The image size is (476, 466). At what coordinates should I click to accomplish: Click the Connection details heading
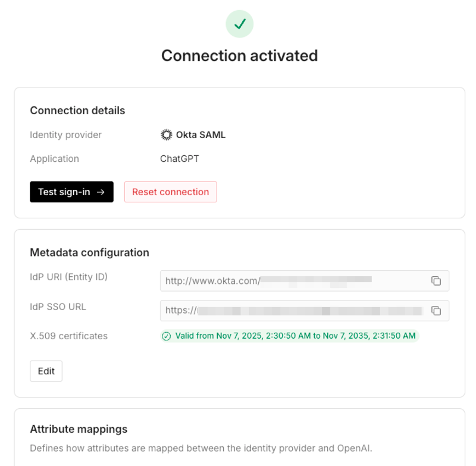coord(77,111)
